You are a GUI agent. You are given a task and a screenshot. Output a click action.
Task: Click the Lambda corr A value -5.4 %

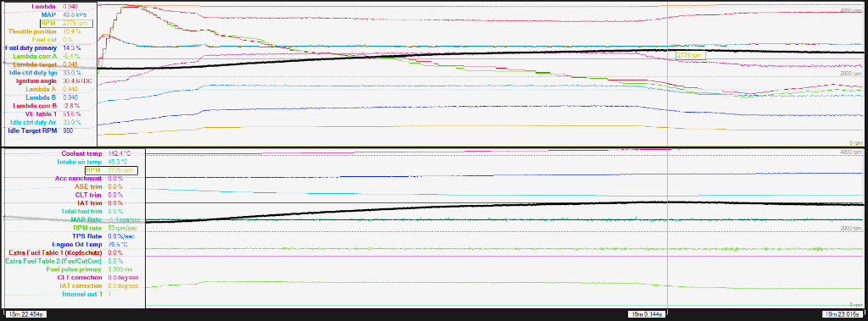click(71, 57)
